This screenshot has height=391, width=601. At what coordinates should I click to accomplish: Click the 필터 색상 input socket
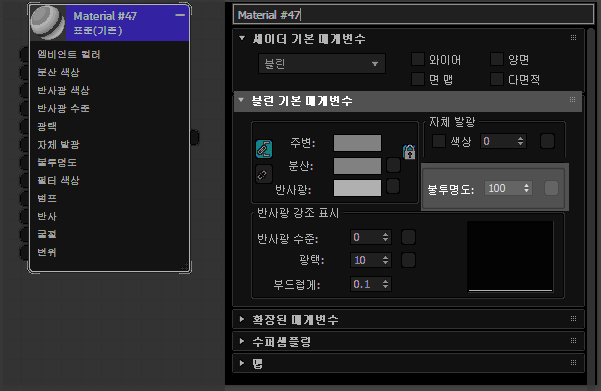click(25, 181)
